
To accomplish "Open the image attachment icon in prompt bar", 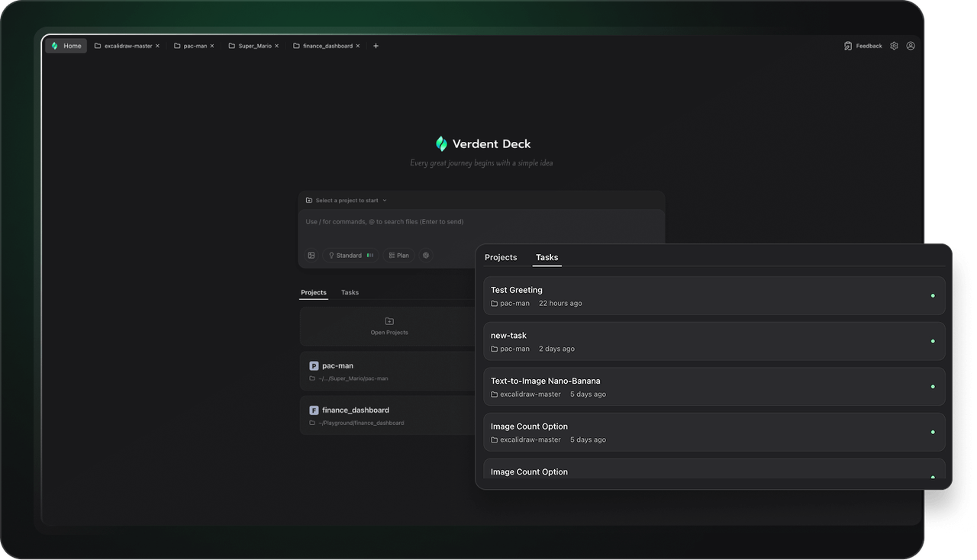I will pyautogui.click(x=311, y=255).
